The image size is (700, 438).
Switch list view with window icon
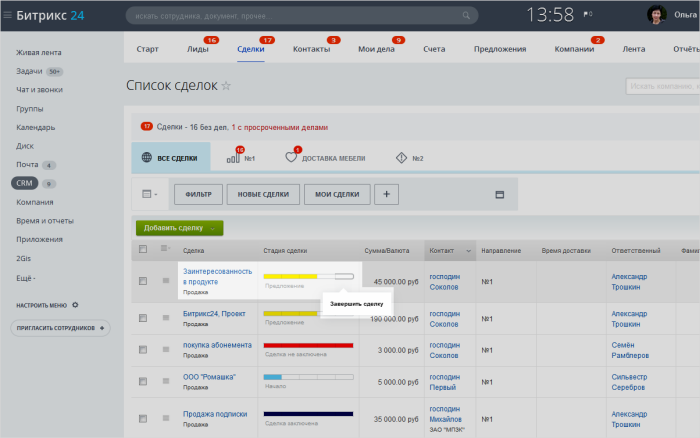coord(500,194)
